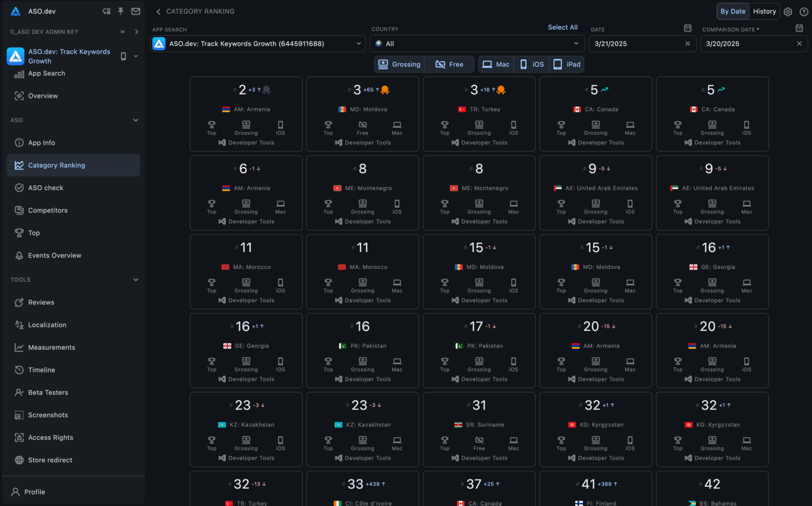Clear the 3/21/2025 date field

tap(687, 43)
